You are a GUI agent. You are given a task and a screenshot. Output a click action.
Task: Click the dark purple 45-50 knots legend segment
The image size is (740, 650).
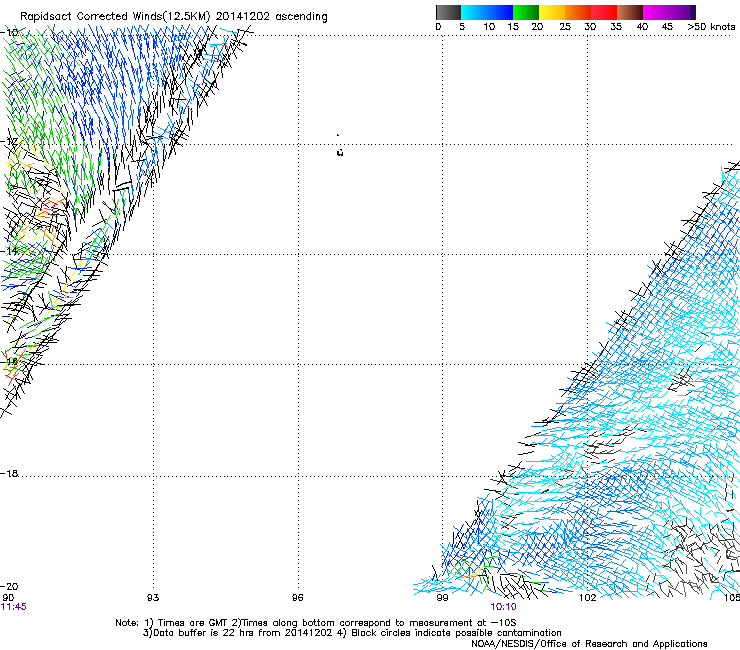point(682,12)
